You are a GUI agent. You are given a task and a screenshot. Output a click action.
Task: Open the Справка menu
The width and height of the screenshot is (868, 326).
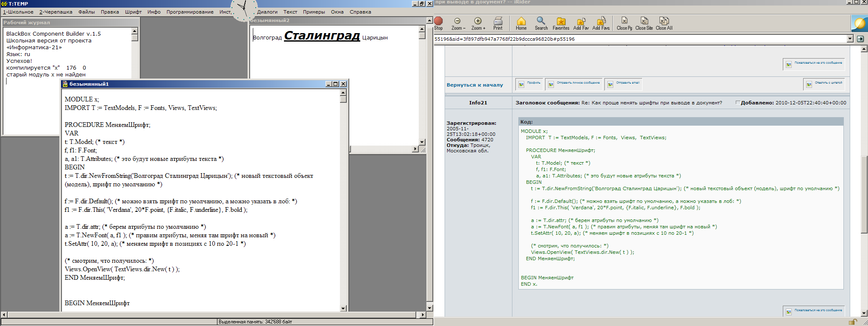click(360, 12)
